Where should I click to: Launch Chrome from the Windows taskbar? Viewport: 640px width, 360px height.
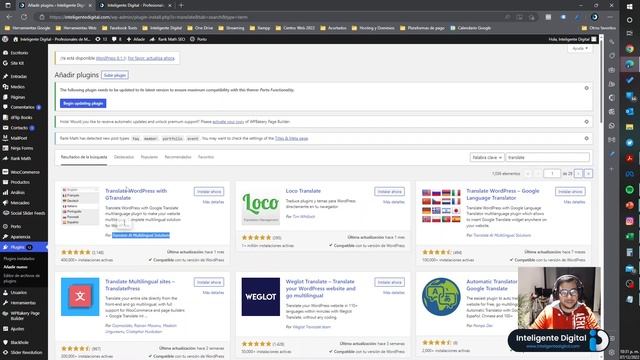pos(629,49)
